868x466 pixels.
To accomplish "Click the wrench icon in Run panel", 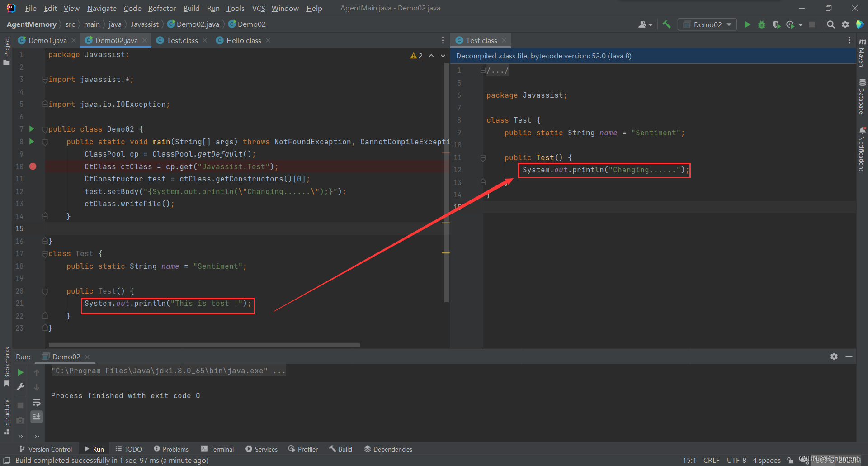I will click(x=20, y=387).
